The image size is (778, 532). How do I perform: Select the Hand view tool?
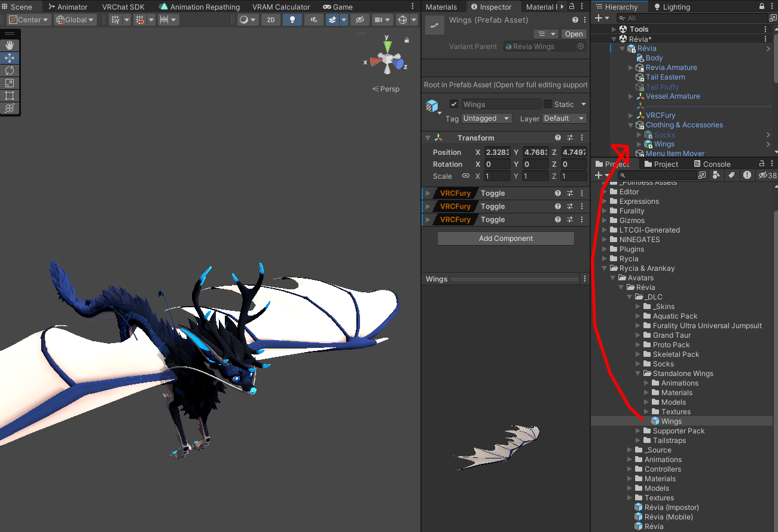pos(10,45)
